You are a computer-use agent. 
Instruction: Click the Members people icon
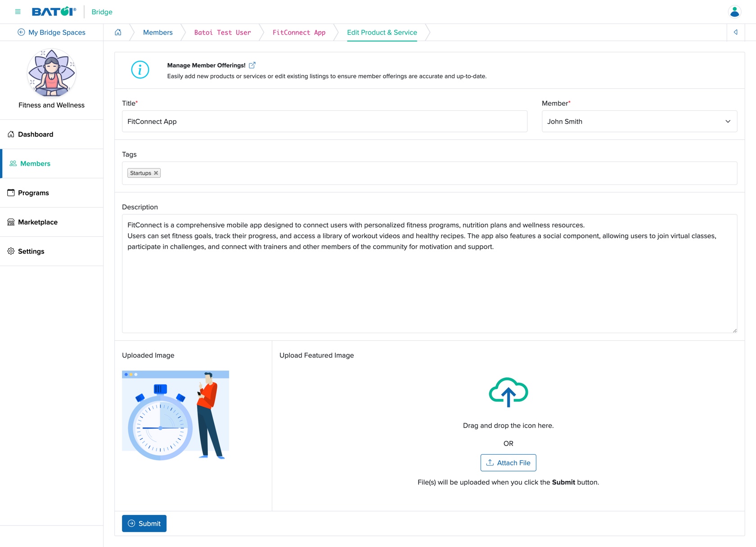[13, 163]
